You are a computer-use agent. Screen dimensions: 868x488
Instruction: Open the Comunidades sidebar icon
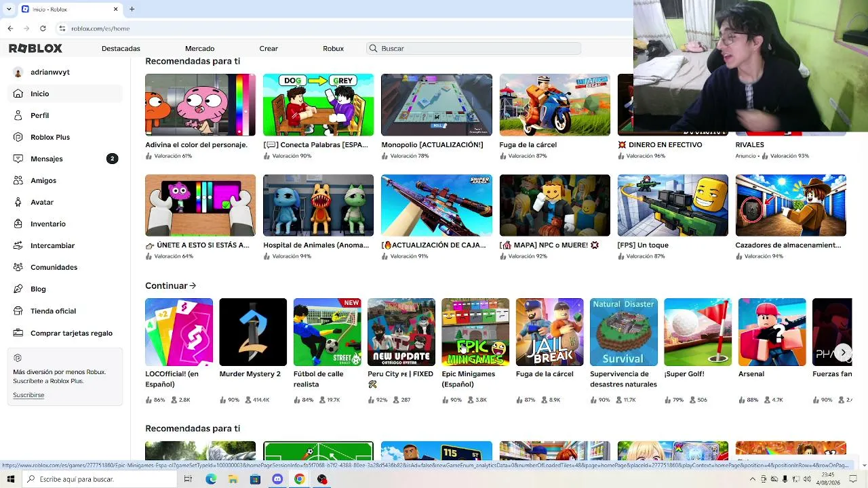pos(18,267)
